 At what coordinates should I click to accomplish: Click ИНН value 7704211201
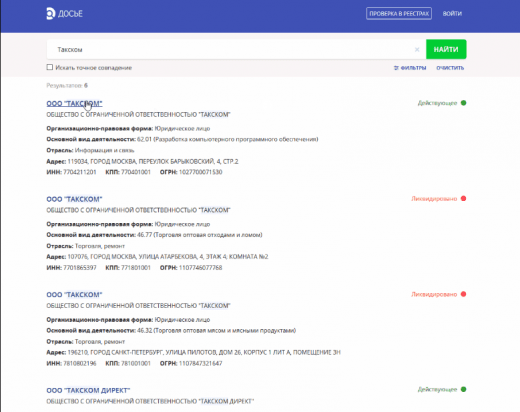(80, 172)
